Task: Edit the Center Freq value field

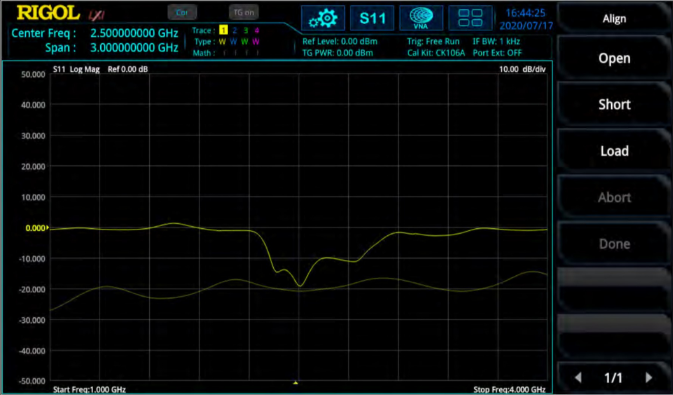Action: click(x=134, y=33)
